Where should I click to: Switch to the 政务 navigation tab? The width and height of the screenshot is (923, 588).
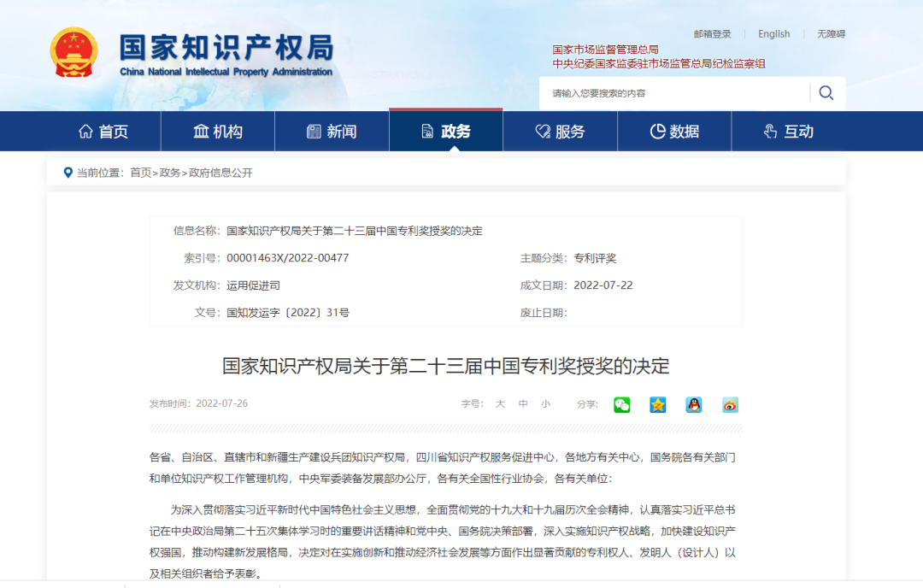(x=446, y=130)
